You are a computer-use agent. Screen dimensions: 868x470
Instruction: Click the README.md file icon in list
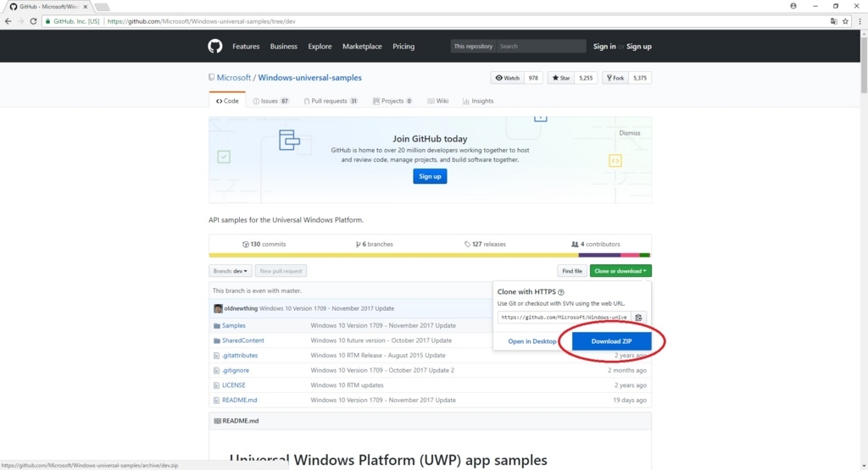point(216,401)
